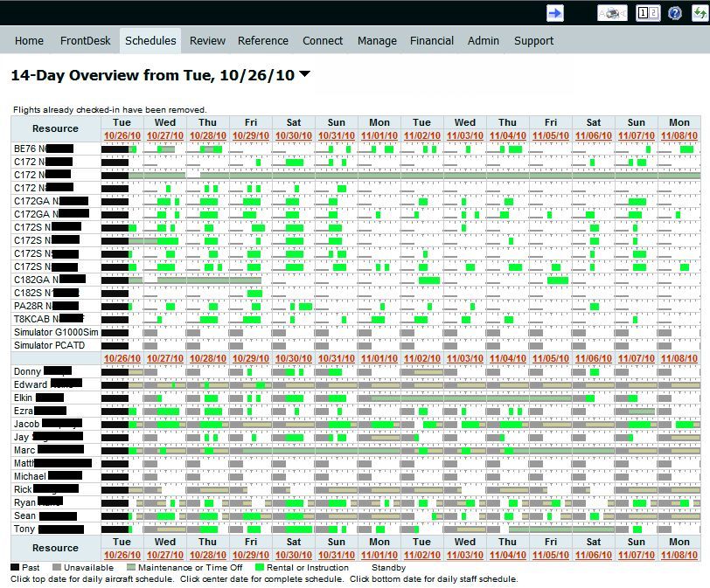Open the Home menu
The image size is (710, 588).
[29, 41]
